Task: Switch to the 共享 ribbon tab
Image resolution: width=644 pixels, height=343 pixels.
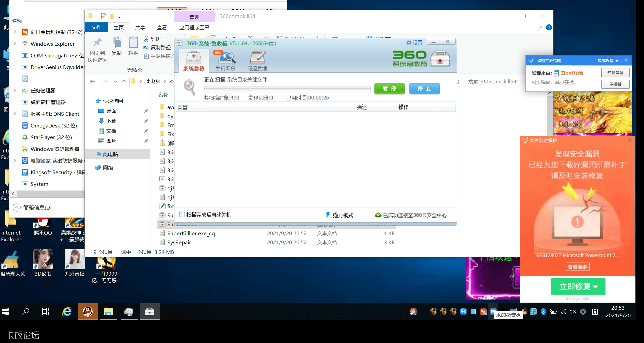Action: click(x=140, y=27)
